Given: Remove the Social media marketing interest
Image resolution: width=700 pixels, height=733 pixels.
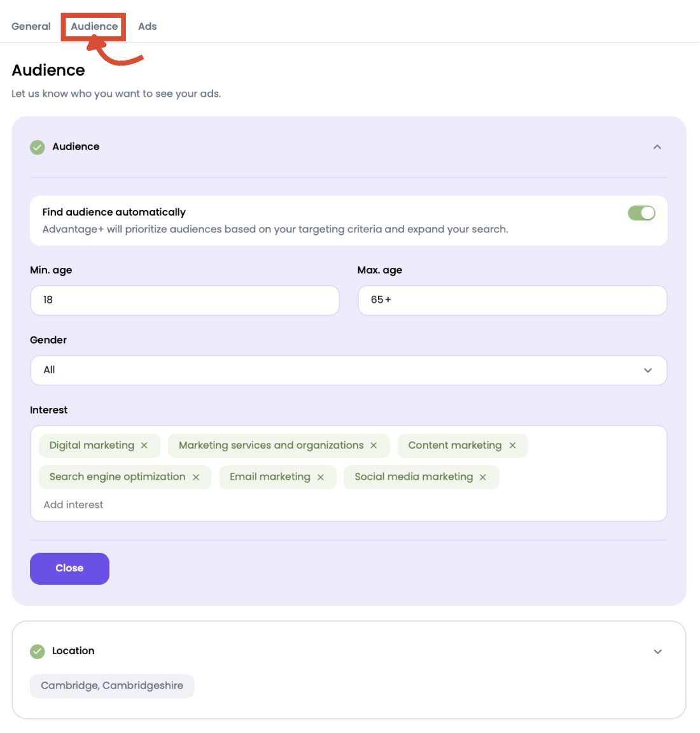Looking at the screenshot, I should 482,477.
